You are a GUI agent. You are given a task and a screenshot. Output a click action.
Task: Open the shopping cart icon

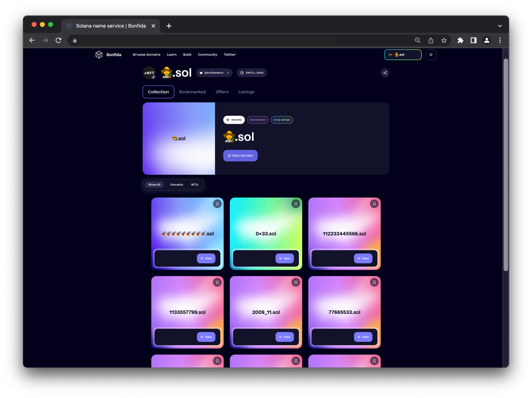(x=431, y=55)
